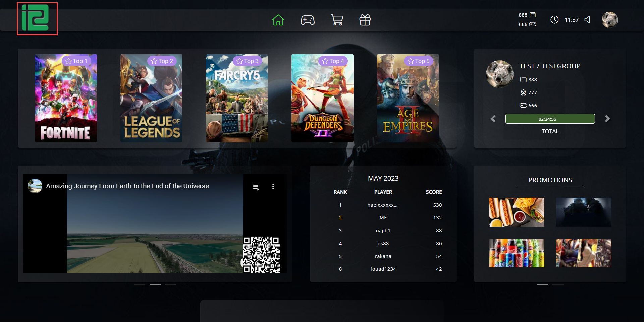Launch League of Legends Top 2 game
The width and height of the screenshot is (644, 322).
tap(151, 98)
